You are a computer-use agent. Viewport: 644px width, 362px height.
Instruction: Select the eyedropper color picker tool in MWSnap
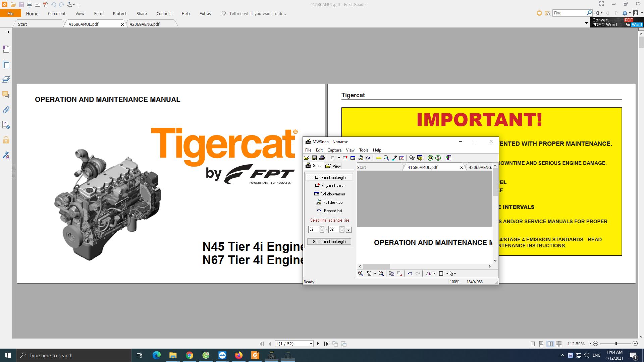click(394, 158)
